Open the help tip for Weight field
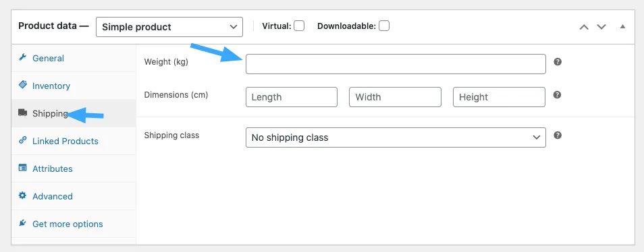Screen dimensions: 644x252 (x=558, y=62)
